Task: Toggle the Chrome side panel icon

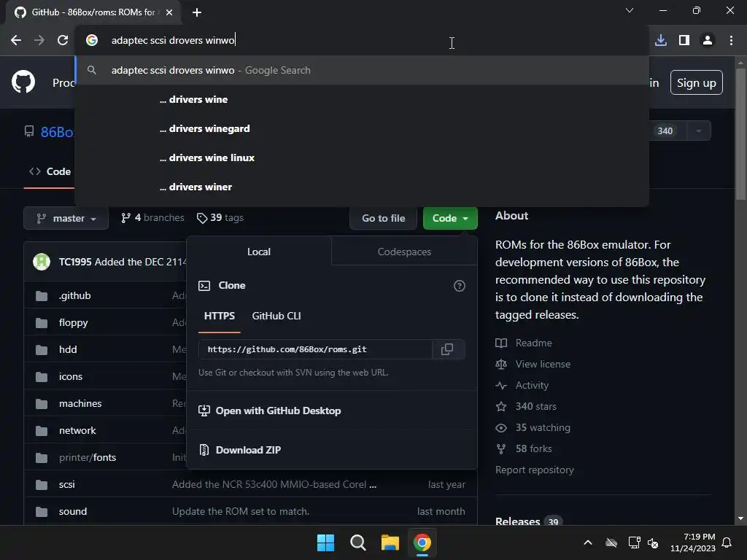Action: point(684,41)
